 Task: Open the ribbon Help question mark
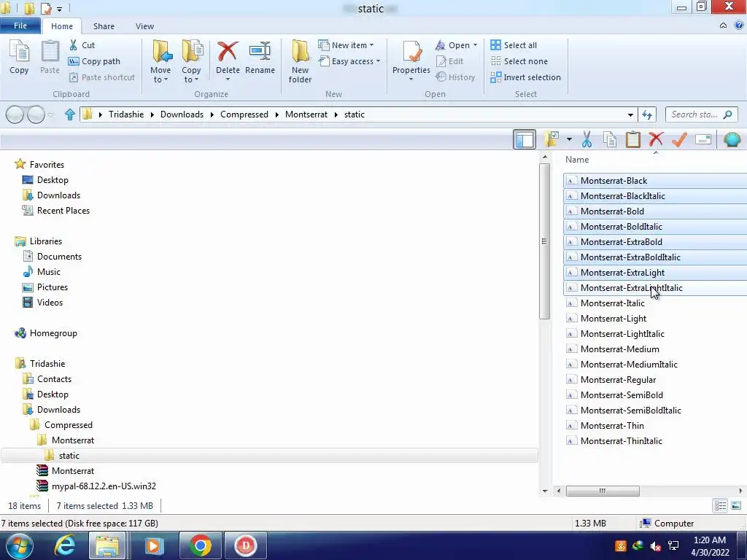point(740,26)
